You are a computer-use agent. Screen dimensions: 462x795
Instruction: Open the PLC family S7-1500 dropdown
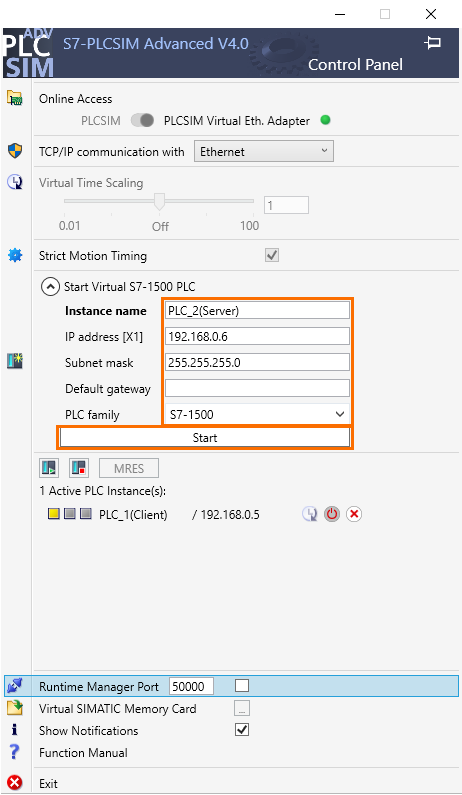(x=257, y=414)
